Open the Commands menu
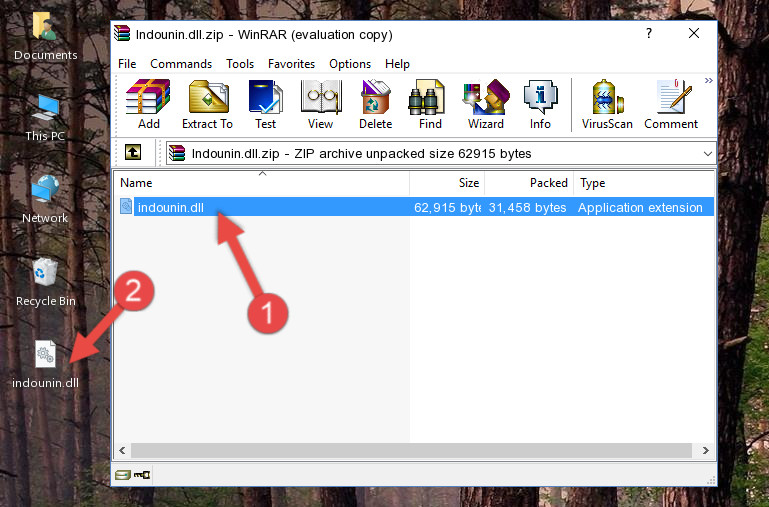The height and width of the screenshot is (507, 769). (x=181, y=64)
